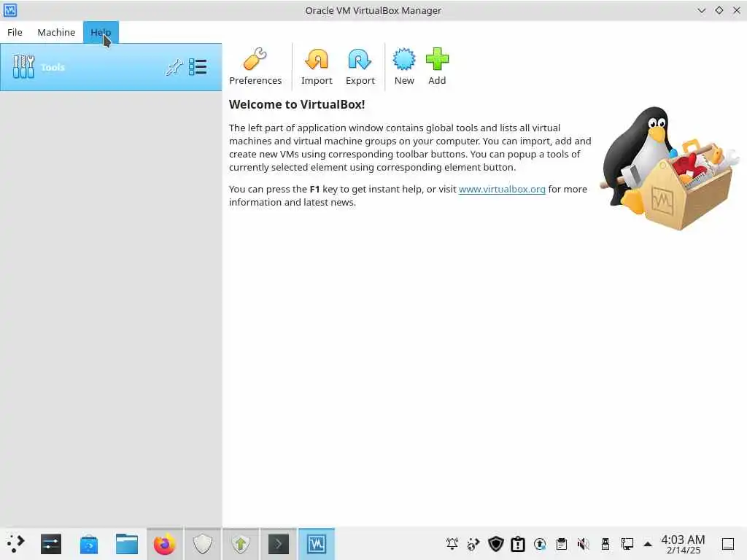Follow the www.virtualbox.org link
Image resolution: width=747 pixels, height=560 pixels.
tap(502, 189)
